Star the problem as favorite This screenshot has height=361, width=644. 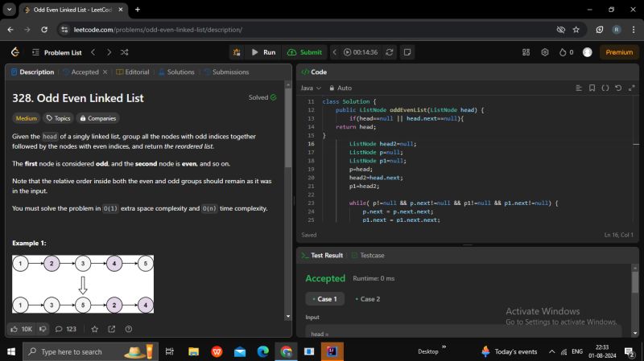pos(94,329)
